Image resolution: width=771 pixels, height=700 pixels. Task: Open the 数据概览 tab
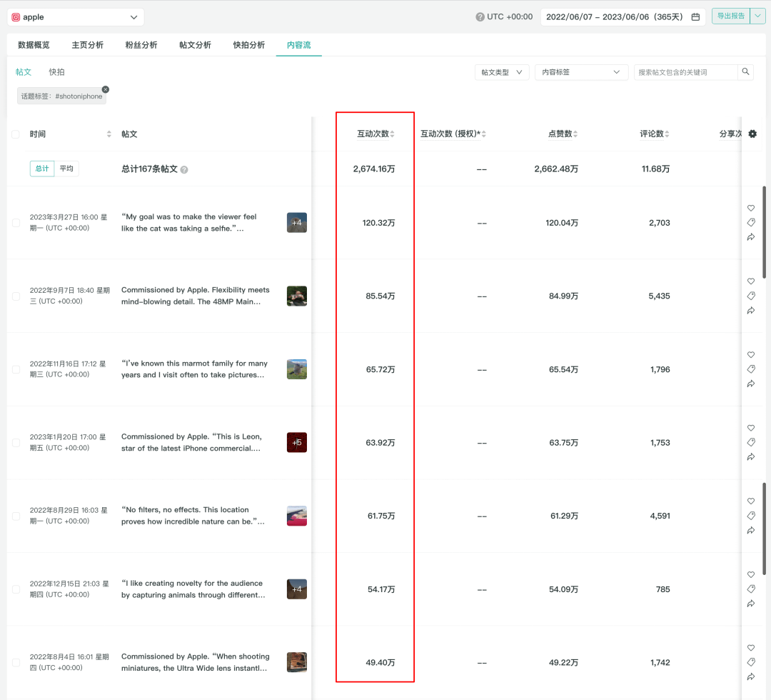click(34, 45)
